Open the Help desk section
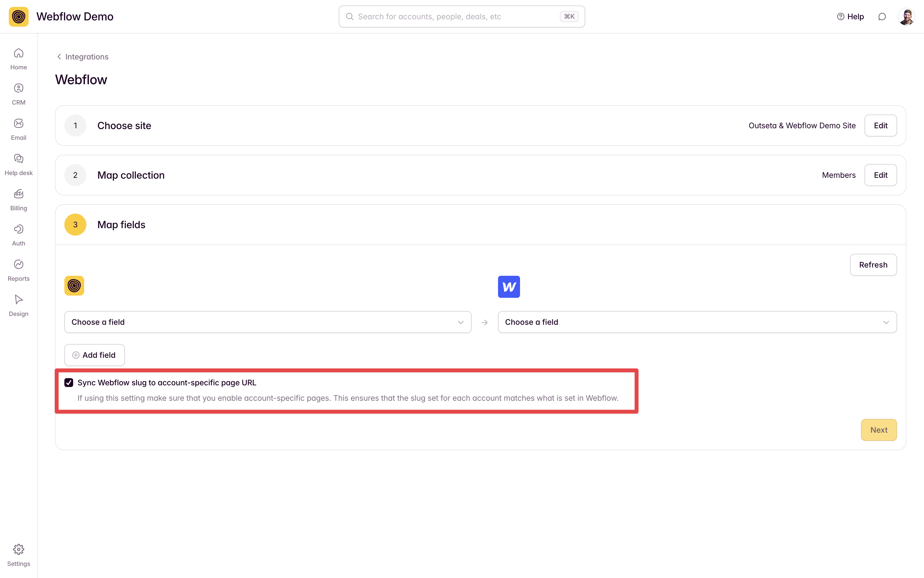The height and width of the screenshot is (578, 924). tap(19, 165)
